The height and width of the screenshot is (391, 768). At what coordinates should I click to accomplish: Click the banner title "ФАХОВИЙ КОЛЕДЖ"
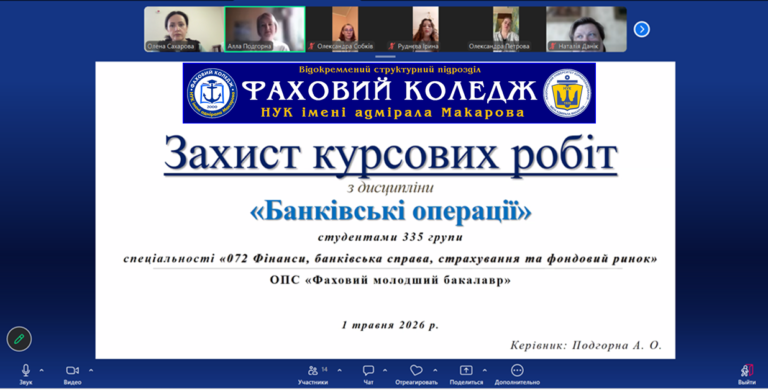click(389, 91)
